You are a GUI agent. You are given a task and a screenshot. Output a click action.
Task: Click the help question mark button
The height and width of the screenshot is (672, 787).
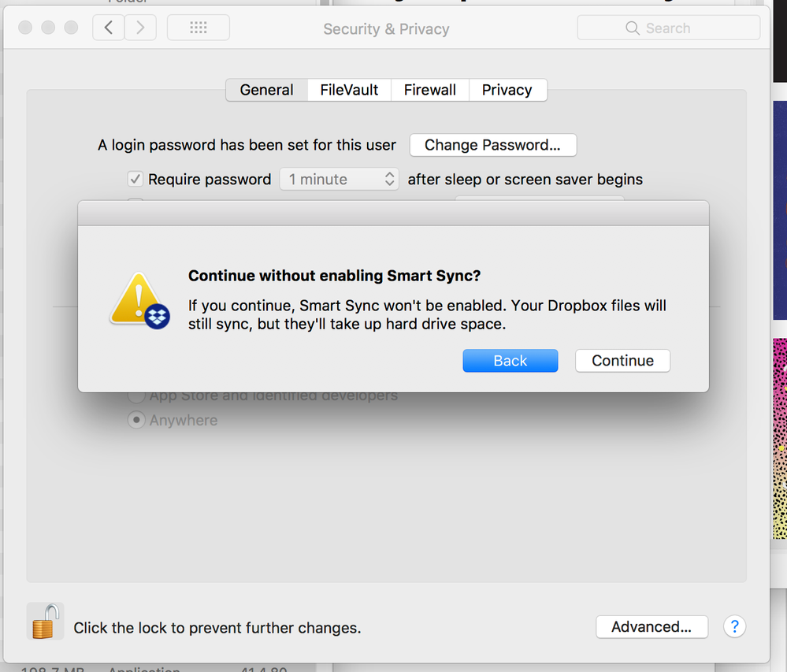pyautogui.click(x=734, y=626)
